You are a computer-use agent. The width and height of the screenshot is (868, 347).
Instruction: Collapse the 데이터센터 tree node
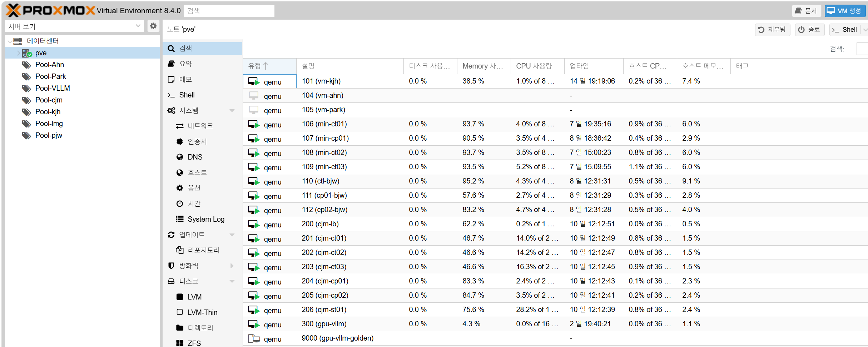point(9,41)
